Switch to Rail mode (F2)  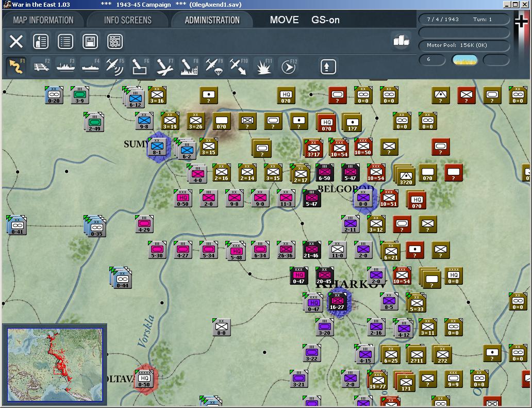tap(41, 66)
